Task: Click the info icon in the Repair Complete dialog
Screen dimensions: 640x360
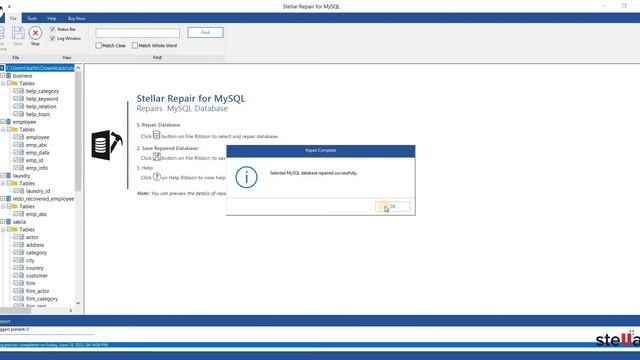Action: point(246,177)
